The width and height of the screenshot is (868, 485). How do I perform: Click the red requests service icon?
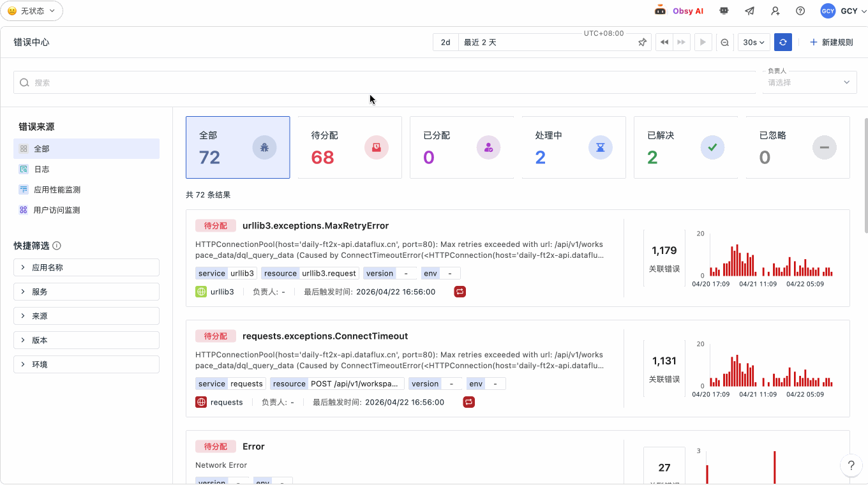[x=201, y=402]
